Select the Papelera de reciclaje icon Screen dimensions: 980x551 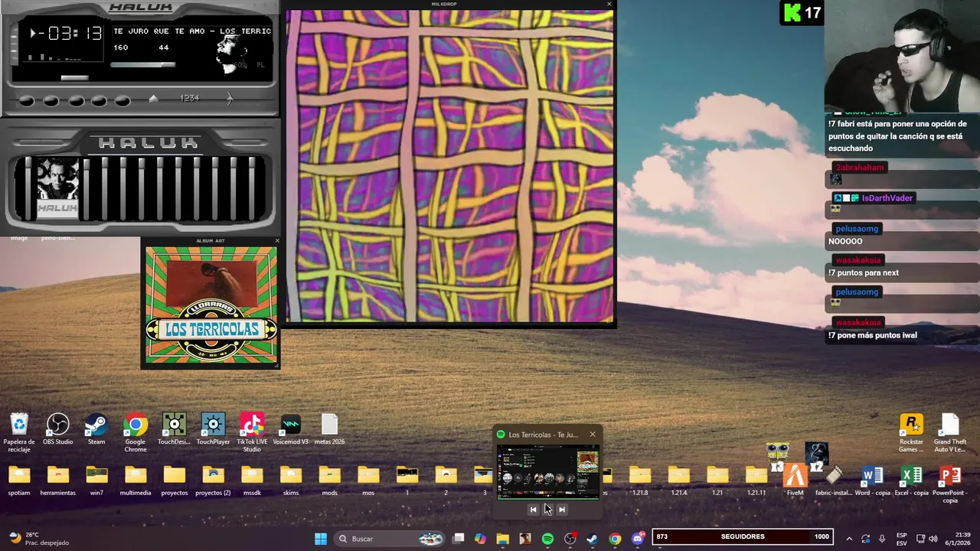19,432
